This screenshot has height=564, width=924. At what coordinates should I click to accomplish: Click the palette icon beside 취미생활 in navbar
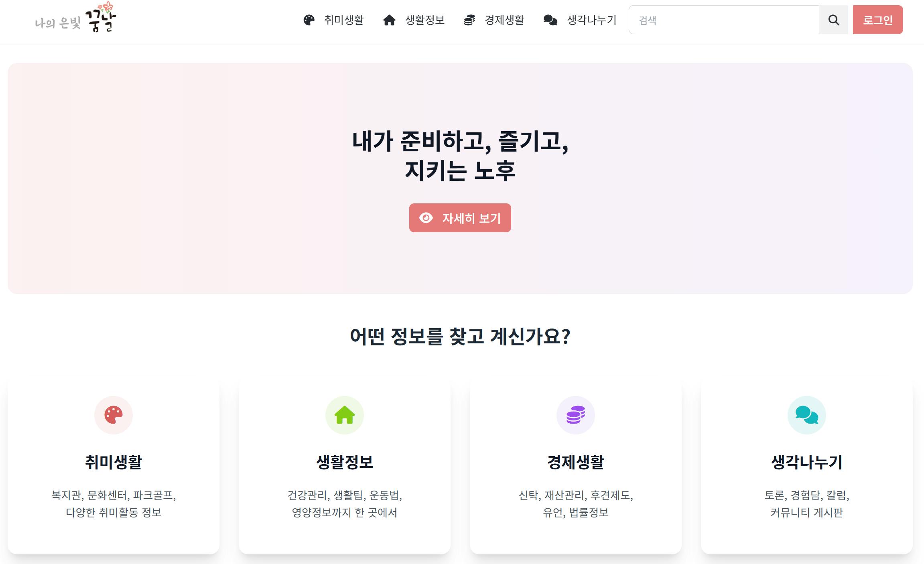309,20
